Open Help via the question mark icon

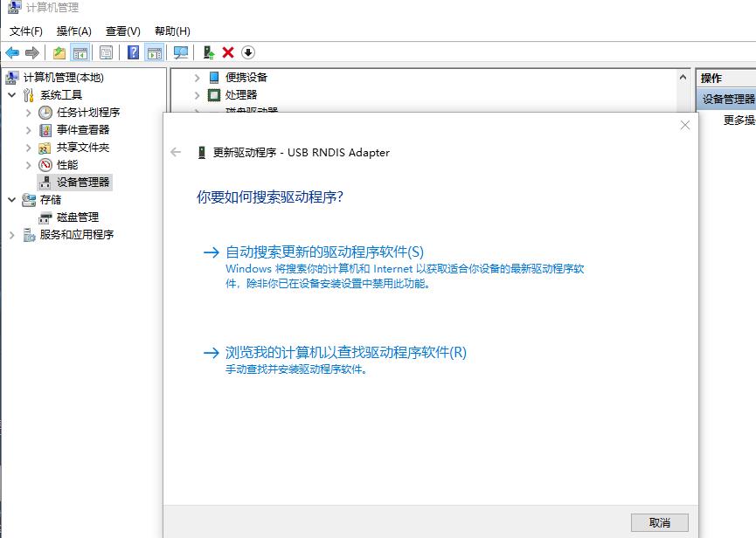pos(133,52)
